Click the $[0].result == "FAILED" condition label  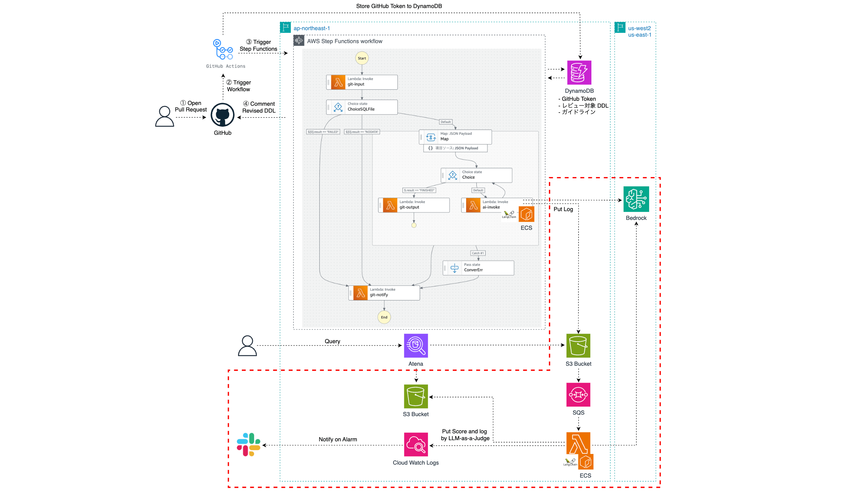click(323, 132)
